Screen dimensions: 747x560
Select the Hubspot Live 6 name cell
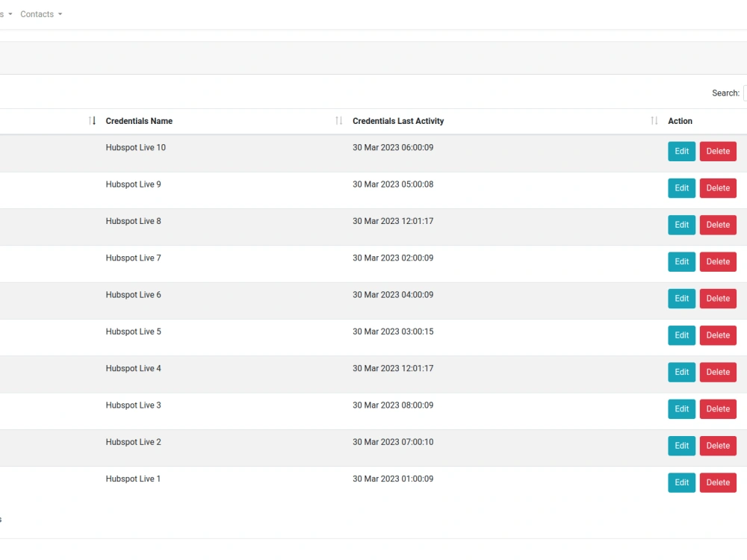pyautogui.click(x=134, y=295)
